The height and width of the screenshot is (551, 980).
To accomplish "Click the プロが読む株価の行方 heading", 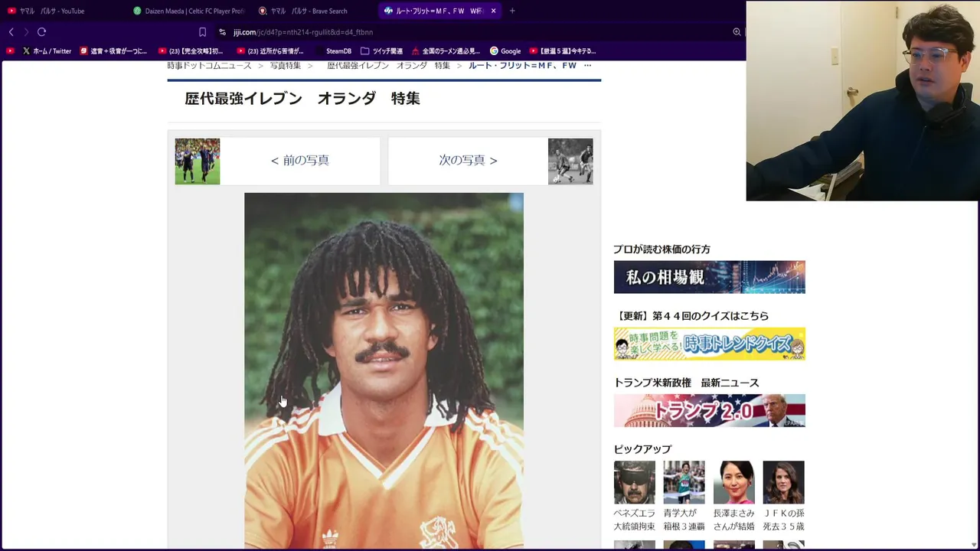I will (x=661, y=249).
